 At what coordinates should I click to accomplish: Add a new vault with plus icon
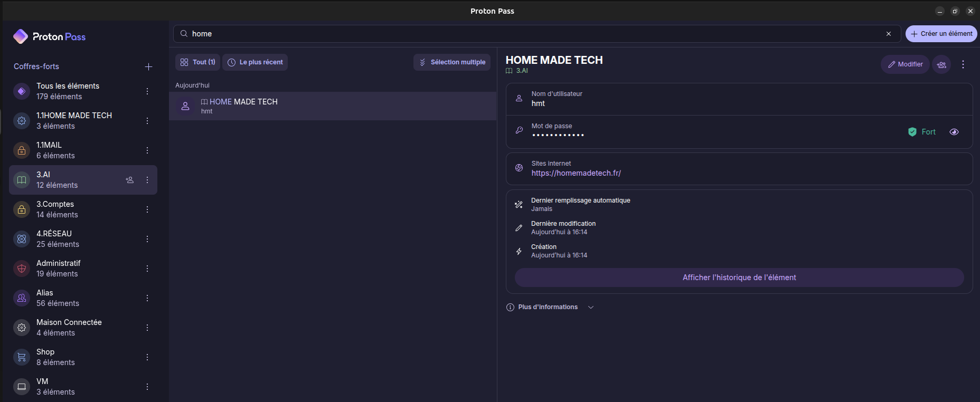(x=148, y=66)
